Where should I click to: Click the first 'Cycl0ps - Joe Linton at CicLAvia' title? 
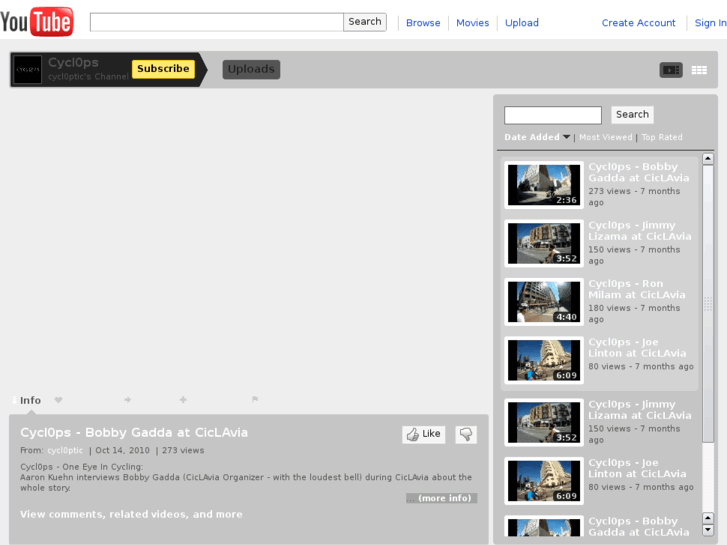click(637, 347)
